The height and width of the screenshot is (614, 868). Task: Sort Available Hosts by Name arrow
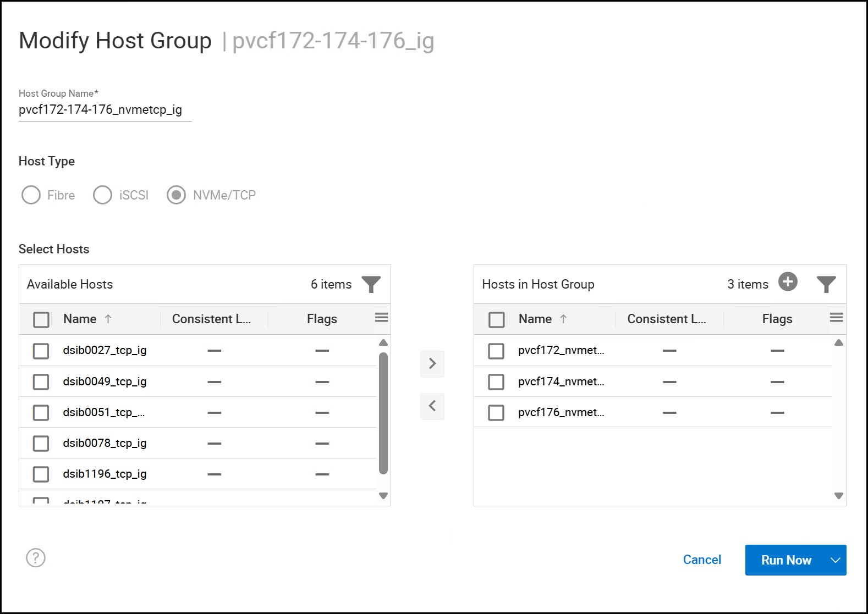point(108,319)
